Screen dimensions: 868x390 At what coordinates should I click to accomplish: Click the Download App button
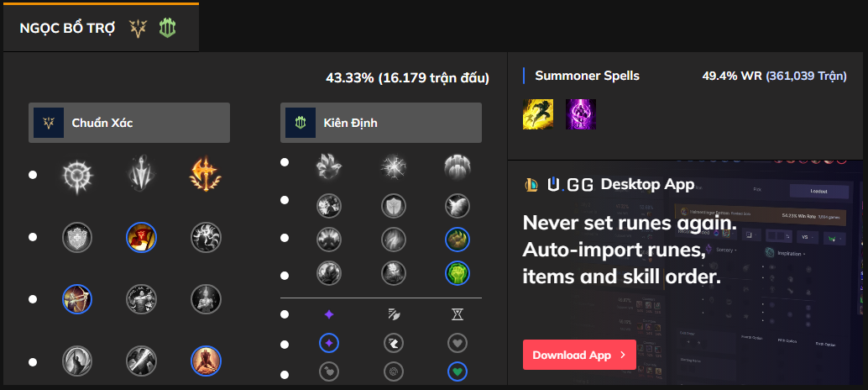(x=578, y=355)
